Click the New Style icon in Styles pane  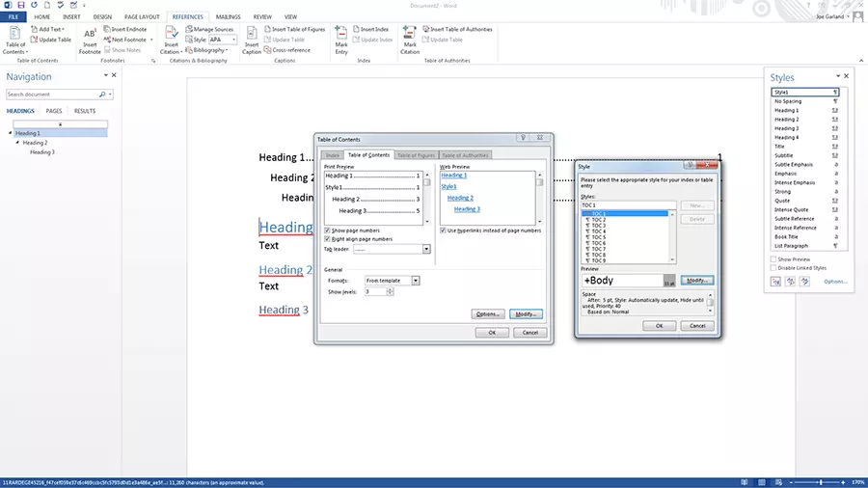click(776, 282)
